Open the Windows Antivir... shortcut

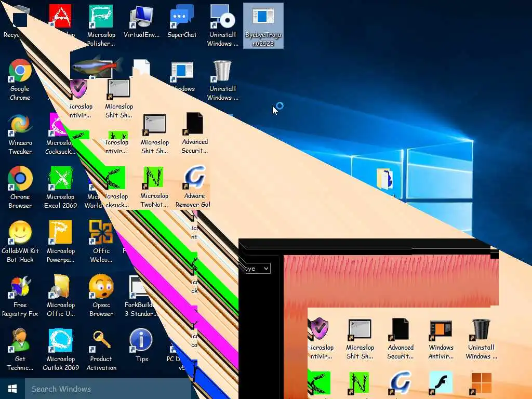(441, 339)
